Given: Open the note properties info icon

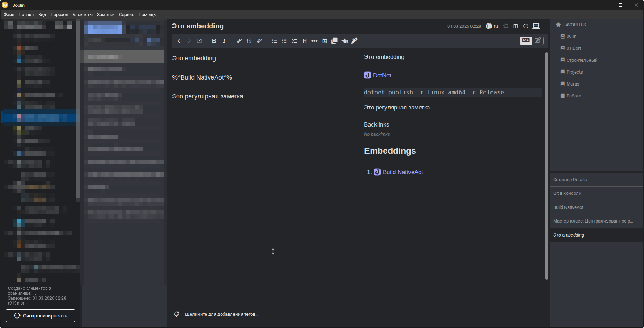Looking at the screenshot, I should click(x=526, y=26).
